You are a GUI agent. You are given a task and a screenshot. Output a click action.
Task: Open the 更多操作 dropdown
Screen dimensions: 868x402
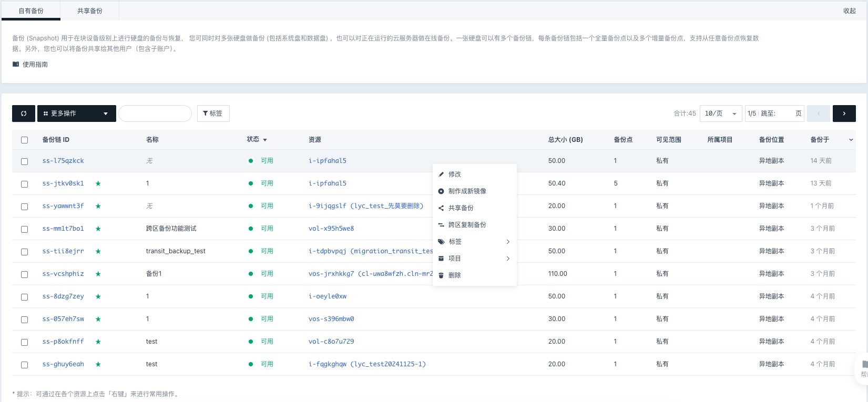(x=77, y=114)
